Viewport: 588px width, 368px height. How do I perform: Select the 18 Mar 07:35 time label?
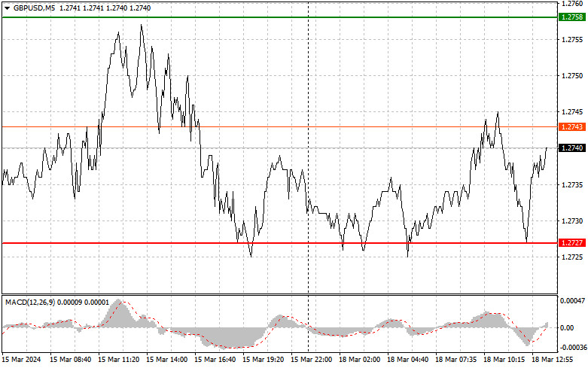pyautogui.click(x=456, y=360)
